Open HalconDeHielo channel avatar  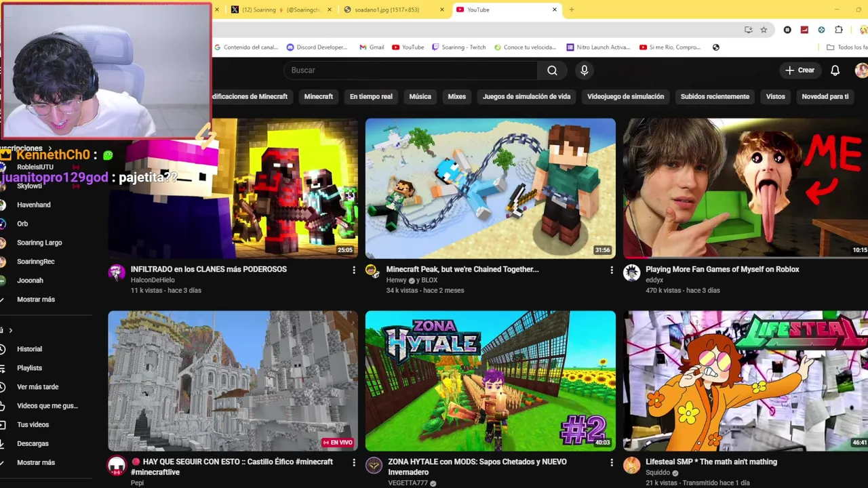tap(117, 272)
